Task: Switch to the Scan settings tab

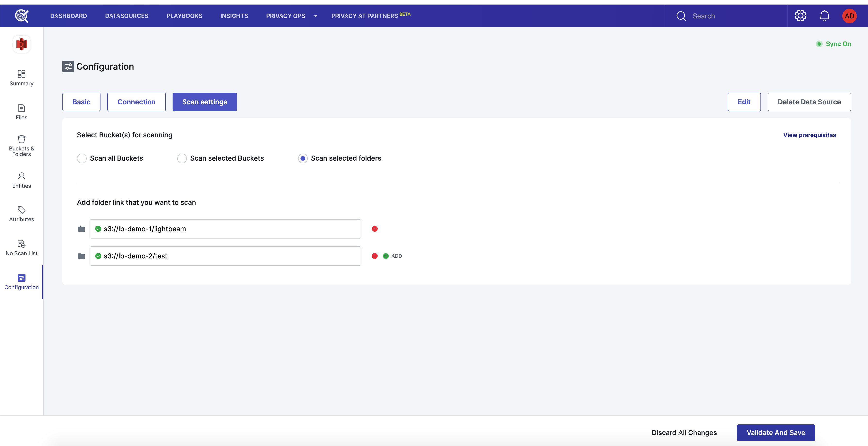Action: [x=205, y=102]
